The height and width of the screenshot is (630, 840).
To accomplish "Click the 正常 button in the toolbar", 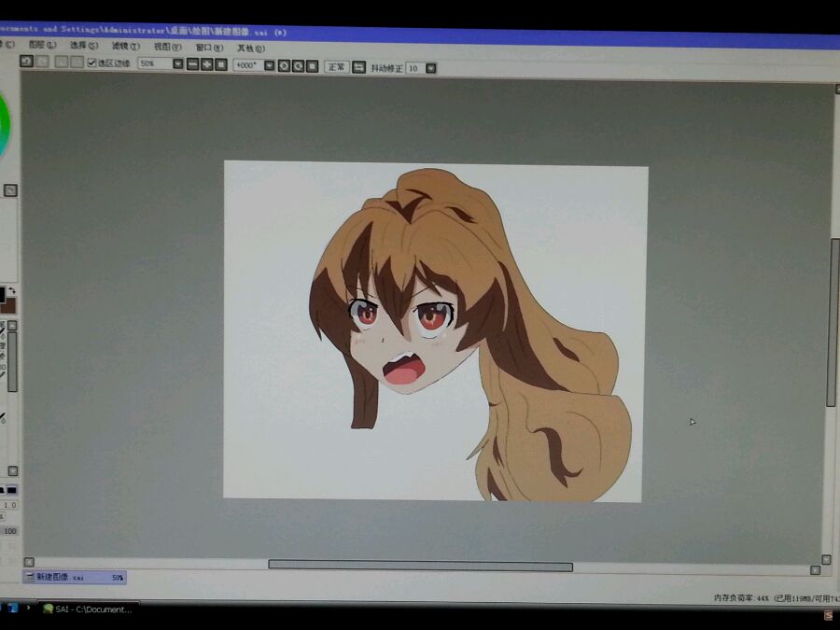I will [x=336, y=67].
